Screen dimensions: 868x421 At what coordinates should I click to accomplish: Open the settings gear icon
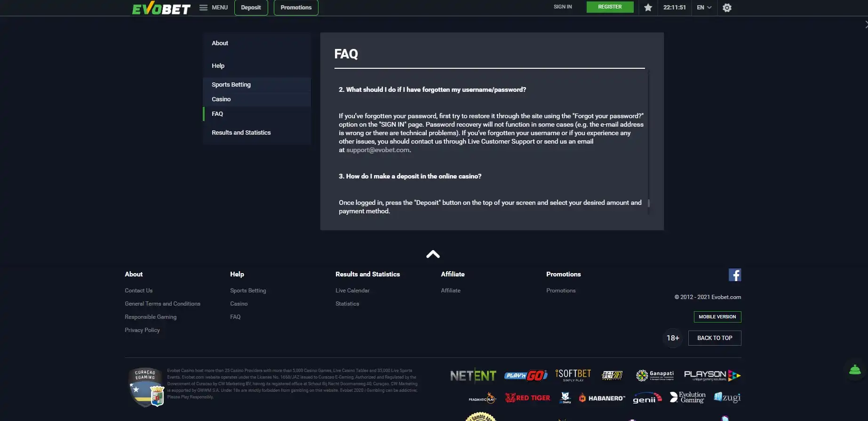(727, 8)
